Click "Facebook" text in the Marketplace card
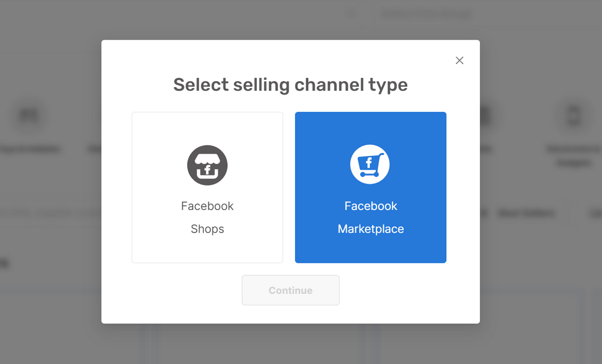The height and width of the screenshot is (364, 602). point(370,206)
